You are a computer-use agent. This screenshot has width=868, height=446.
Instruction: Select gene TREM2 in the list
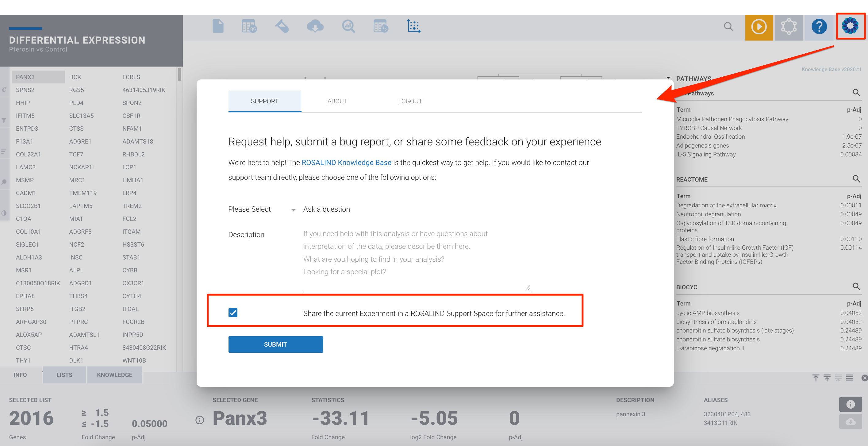click(132, 206)
